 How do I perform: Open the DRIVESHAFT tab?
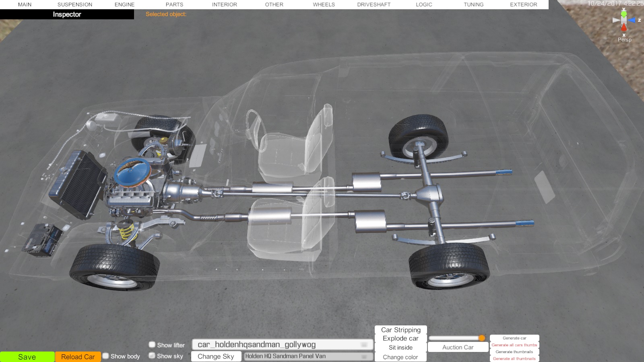point(374,4)
